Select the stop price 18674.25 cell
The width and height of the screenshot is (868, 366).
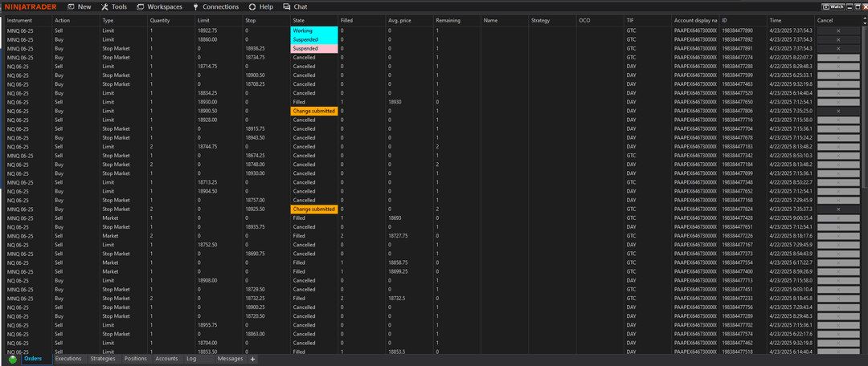266,156
